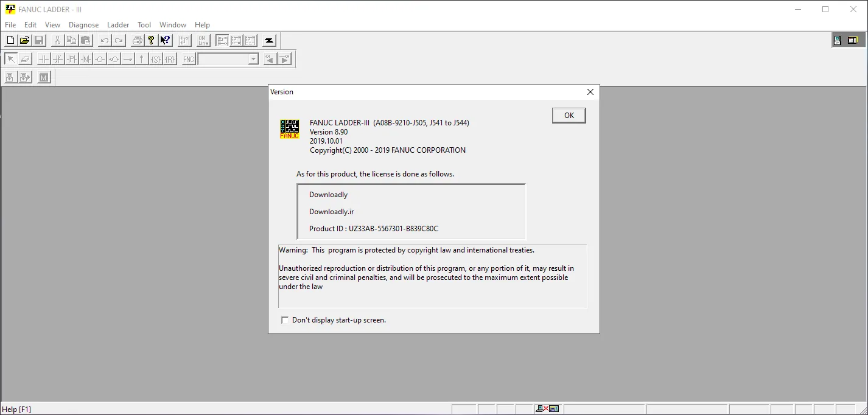
Task: Click the M toolbar button
Action: coord(44,77)
